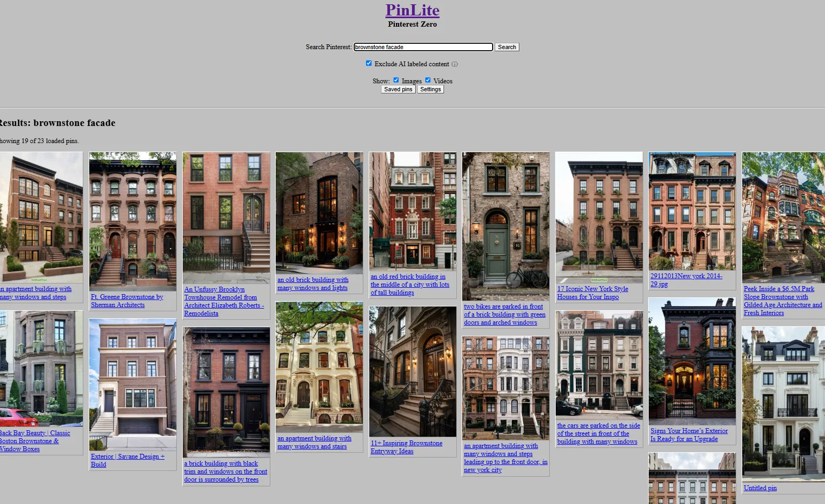Open link 'an old red brick building in the middle of a city'
This screenshot has width=825, height=504.
coord(410,285)
